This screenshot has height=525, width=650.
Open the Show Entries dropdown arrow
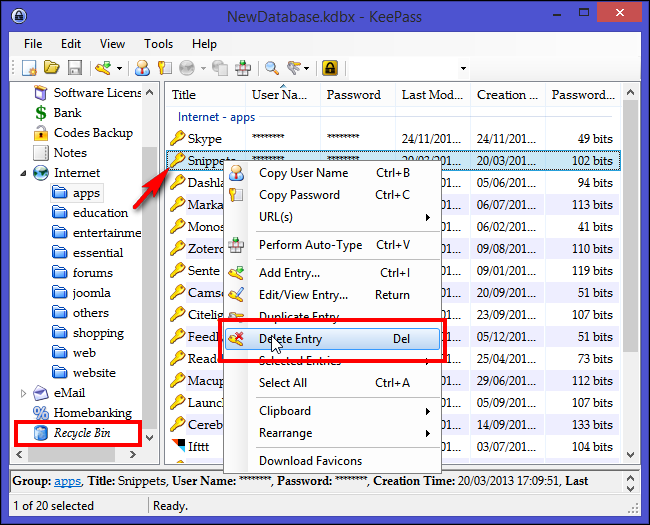(306, 68)
